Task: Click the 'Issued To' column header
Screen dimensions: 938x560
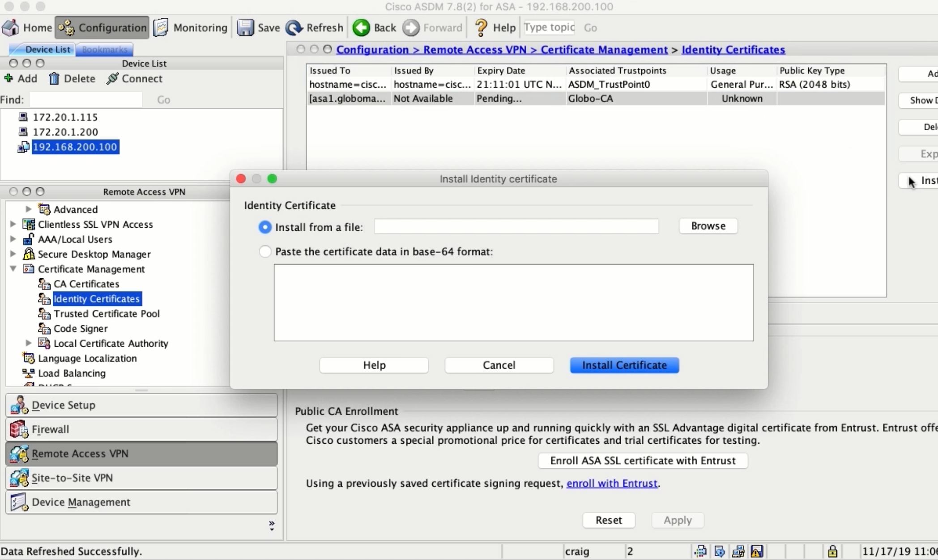Action: (x=349, y=71)
